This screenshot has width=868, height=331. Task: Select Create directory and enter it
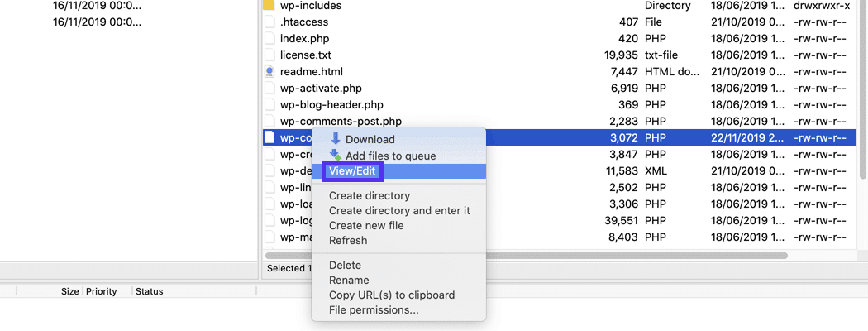click(x=399, y=211)
